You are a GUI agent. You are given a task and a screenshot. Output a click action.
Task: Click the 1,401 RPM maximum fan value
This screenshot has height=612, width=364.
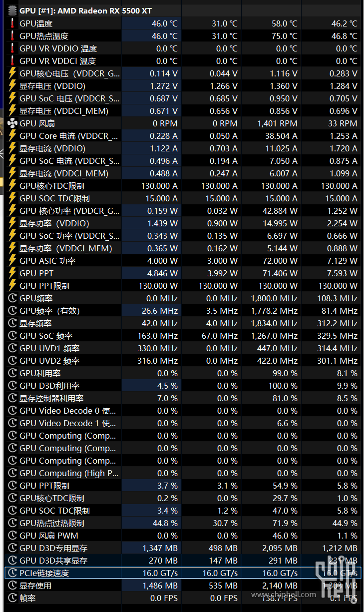click(x=277, y=123)
